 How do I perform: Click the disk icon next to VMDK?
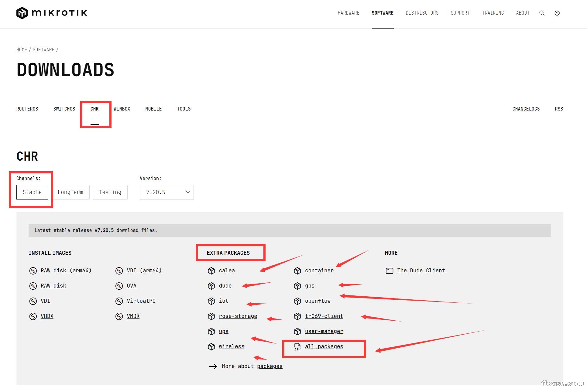[119, 316]
